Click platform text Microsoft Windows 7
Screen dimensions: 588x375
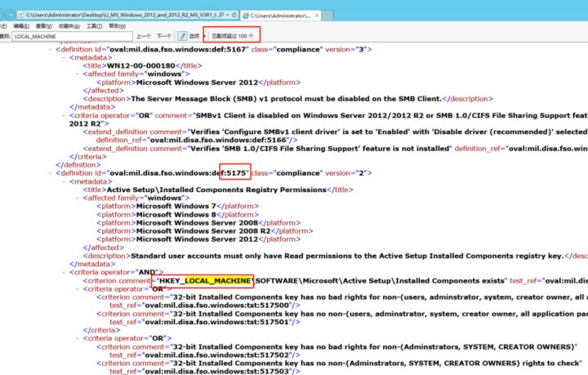[x=176, y=206]
